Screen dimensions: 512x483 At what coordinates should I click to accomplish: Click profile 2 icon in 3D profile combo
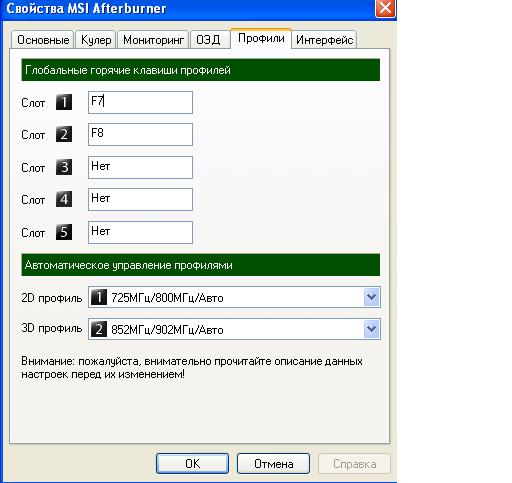(x=99, y=329)
